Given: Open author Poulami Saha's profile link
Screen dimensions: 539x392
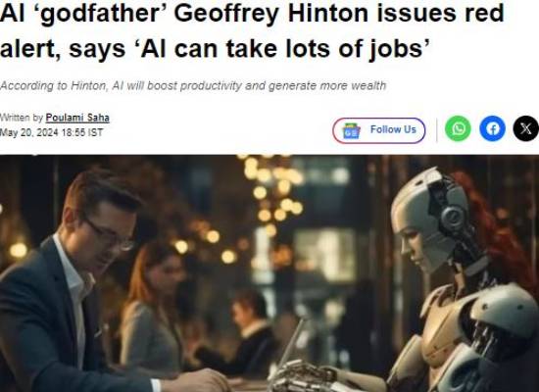Looking at the screenshot, I should (77, 118).
